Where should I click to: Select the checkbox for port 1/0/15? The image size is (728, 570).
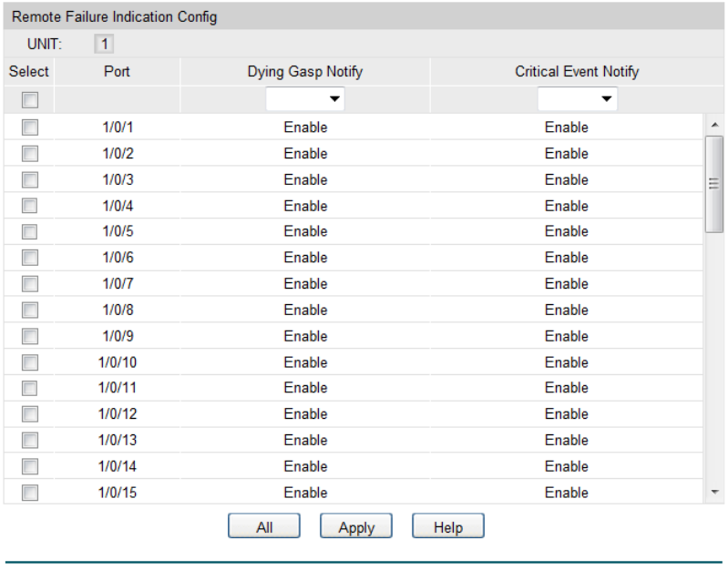coord(30,494)
